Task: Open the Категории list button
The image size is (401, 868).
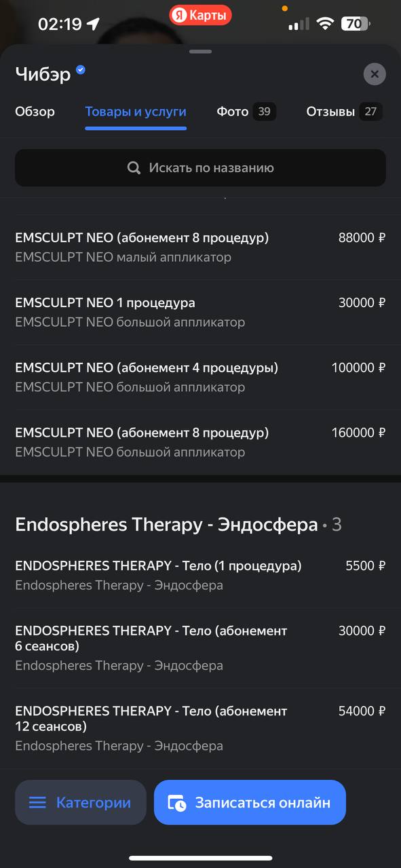Action: (x=81, y=803)
